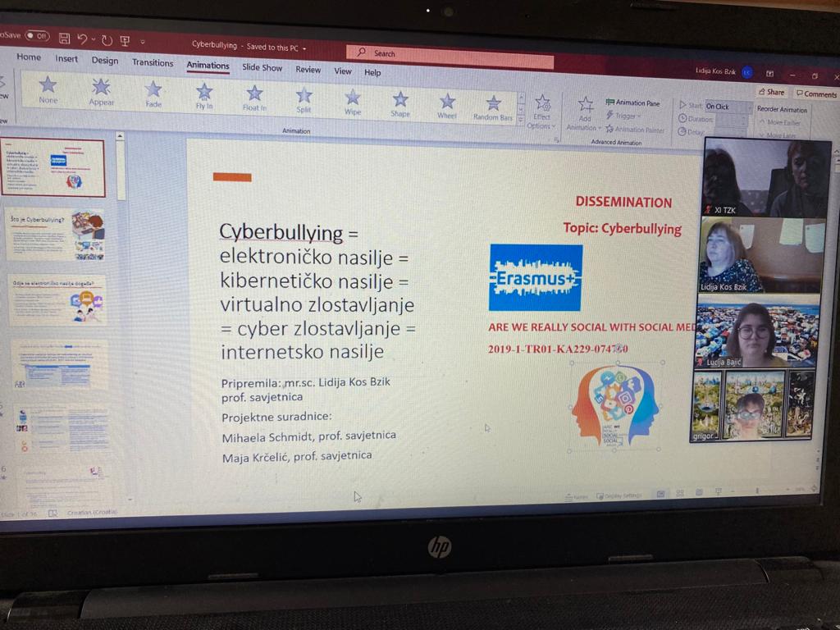Start slideshow from beginning icon in quick access
840x630 pixels.
click(126, 41)
